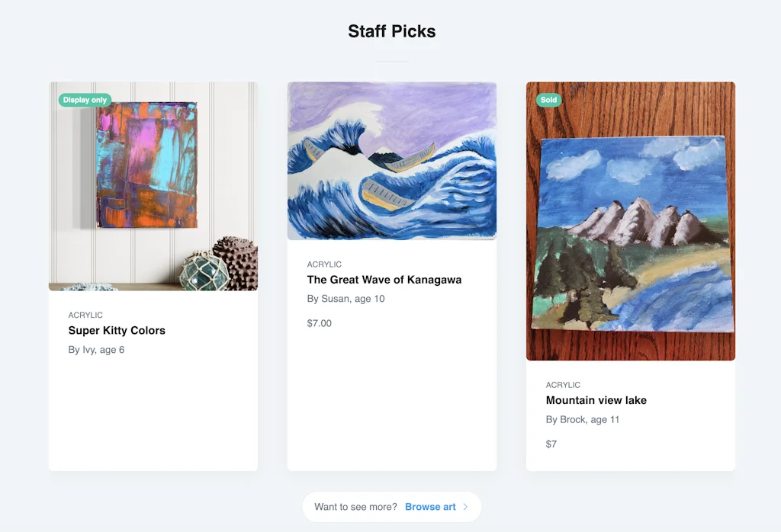
Task: Click ACRYLIC label above Mountain view lake
Action: click(563, 385)
